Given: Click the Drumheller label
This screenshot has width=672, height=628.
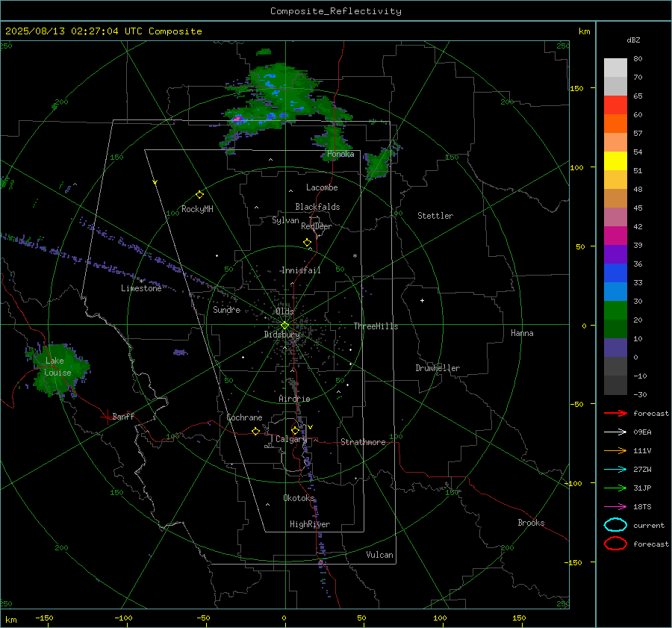Looking at the screenshot, I should tap(438, 368).
